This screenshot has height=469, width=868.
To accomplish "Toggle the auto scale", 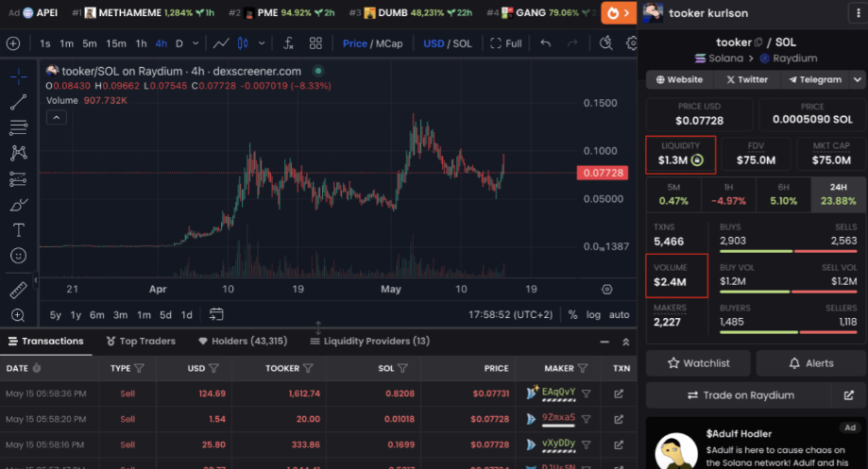I will [x=619, y=314].
